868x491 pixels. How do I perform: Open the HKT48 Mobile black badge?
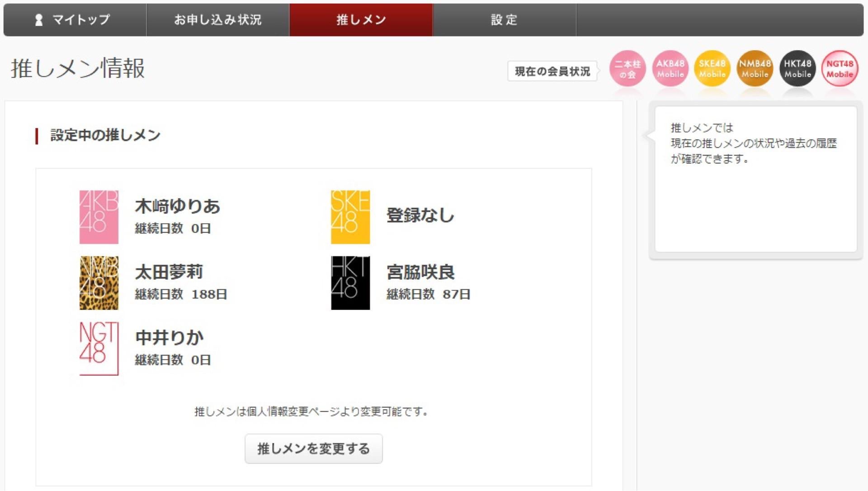[797, 69]
